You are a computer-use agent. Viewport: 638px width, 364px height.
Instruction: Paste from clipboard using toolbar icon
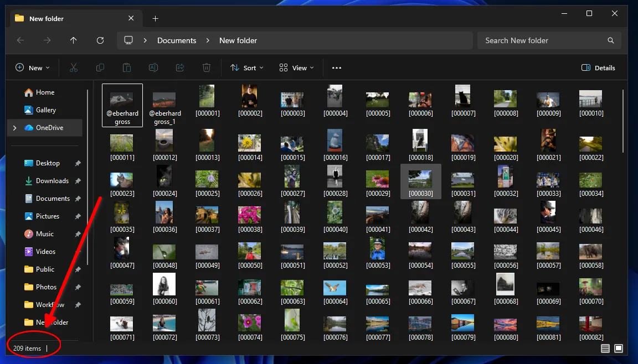tap(126, 67)
